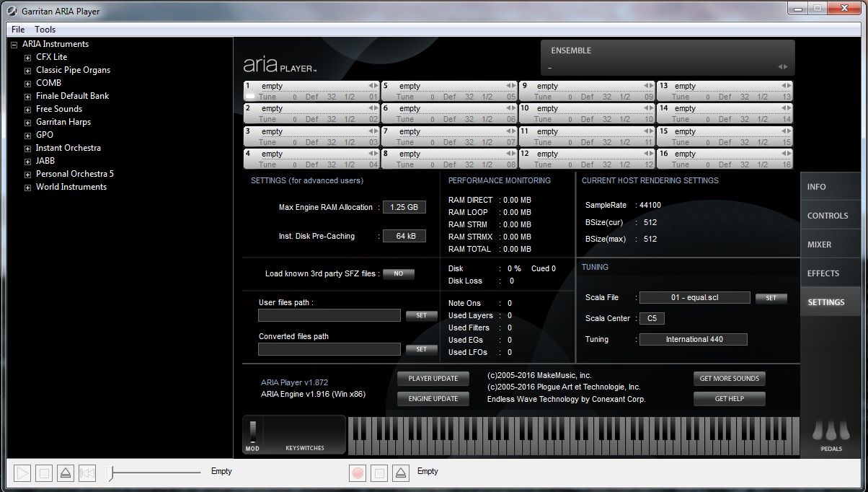Open the Inst. Disk Pre-Caching dropdown
The width and height of the screenshot is (868, 492).
404,236
